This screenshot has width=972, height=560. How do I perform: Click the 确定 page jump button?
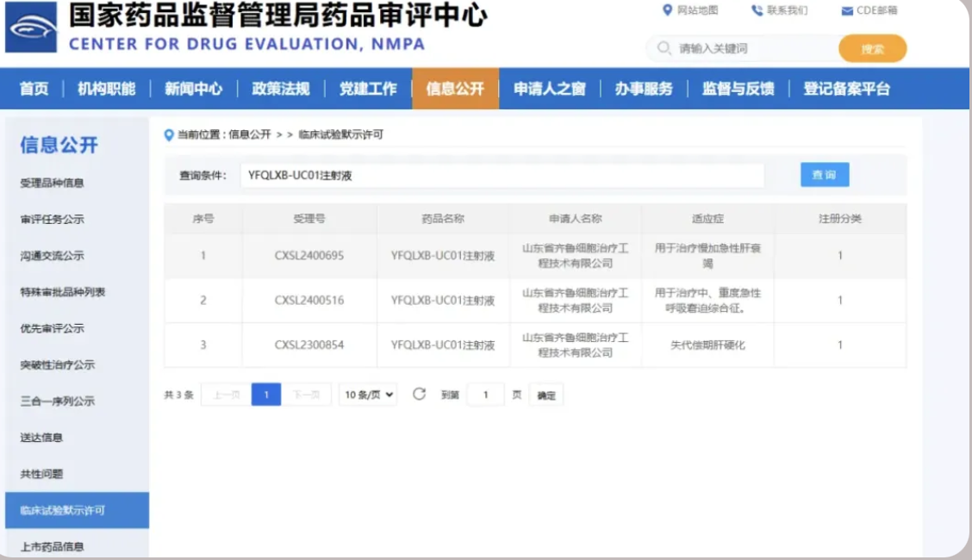coord(546,395)
